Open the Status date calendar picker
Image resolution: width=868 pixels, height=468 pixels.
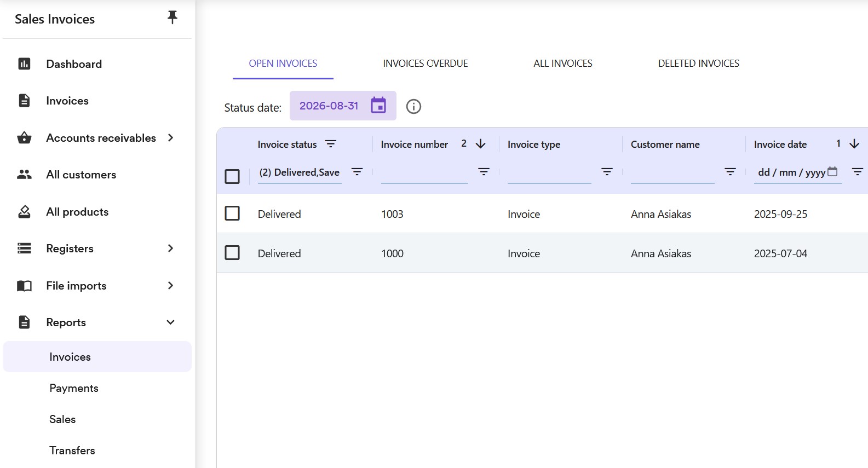[378, 105]
